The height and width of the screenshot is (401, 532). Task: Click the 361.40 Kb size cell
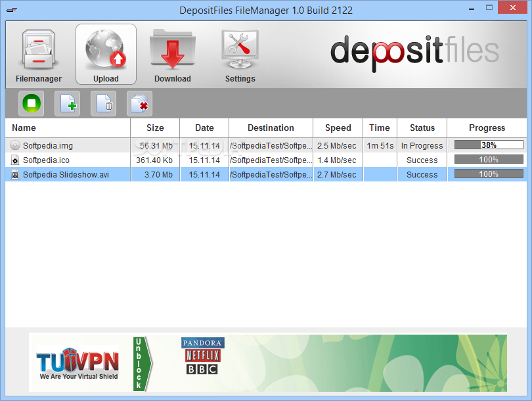coord(154,160)
